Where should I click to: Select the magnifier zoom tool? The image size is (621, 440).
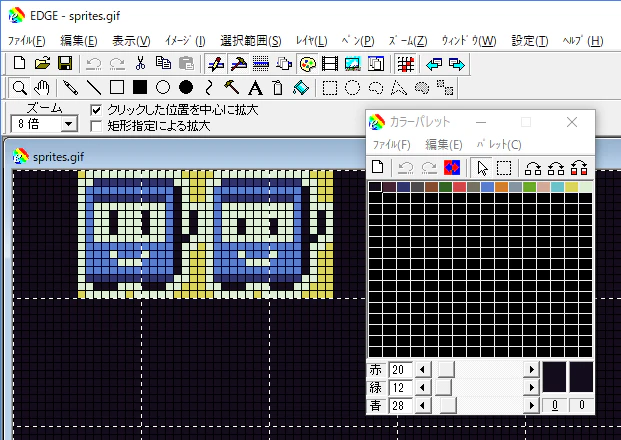click(x=19, y=88)
